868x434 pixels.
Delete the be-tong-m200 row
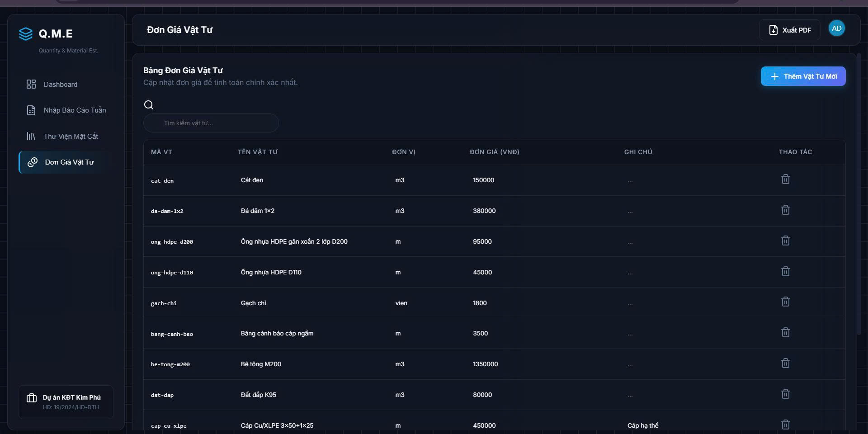coord(786,363)
